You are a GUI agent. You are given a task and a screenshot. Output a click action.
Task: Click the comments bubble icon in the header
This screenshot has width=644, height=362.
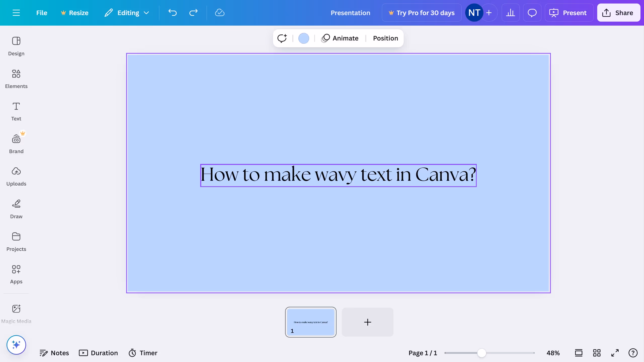(532, 13)
